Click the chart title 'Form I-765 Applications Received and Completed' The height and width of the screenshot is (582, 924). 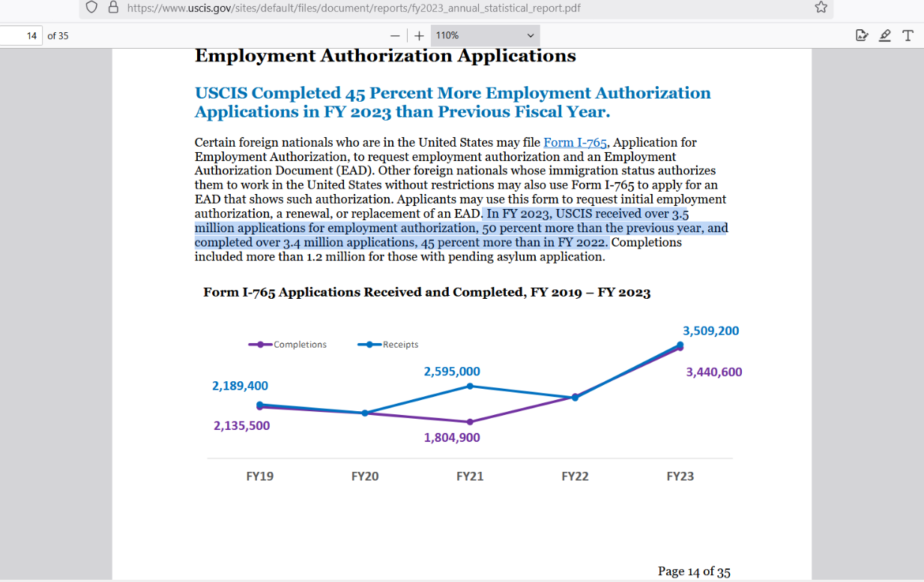tap(426, 292)
